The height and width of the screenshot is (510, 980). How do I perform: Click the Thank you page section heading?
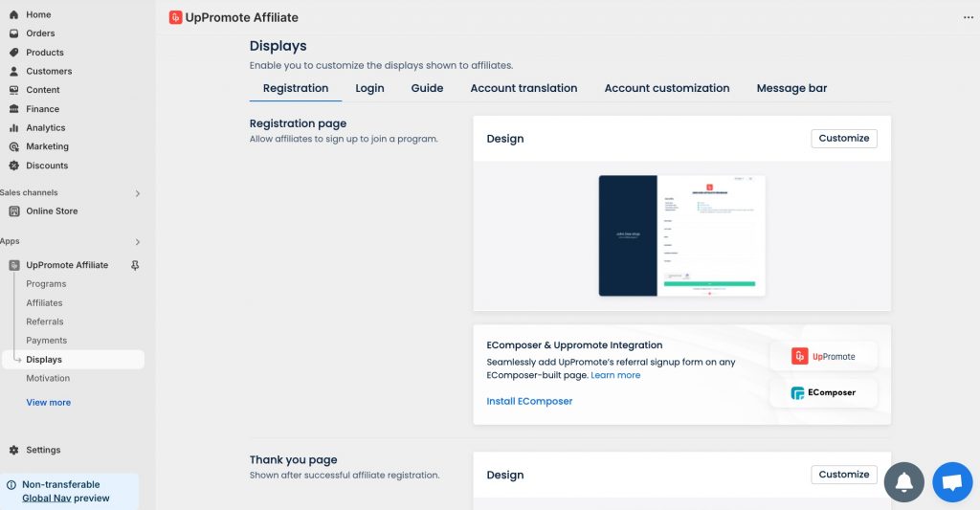[x=293, y=460]
